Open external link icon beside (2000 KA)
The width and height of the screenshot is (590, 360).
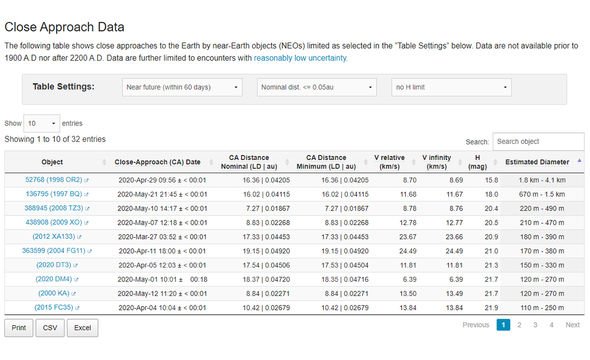tap(74, 294)
